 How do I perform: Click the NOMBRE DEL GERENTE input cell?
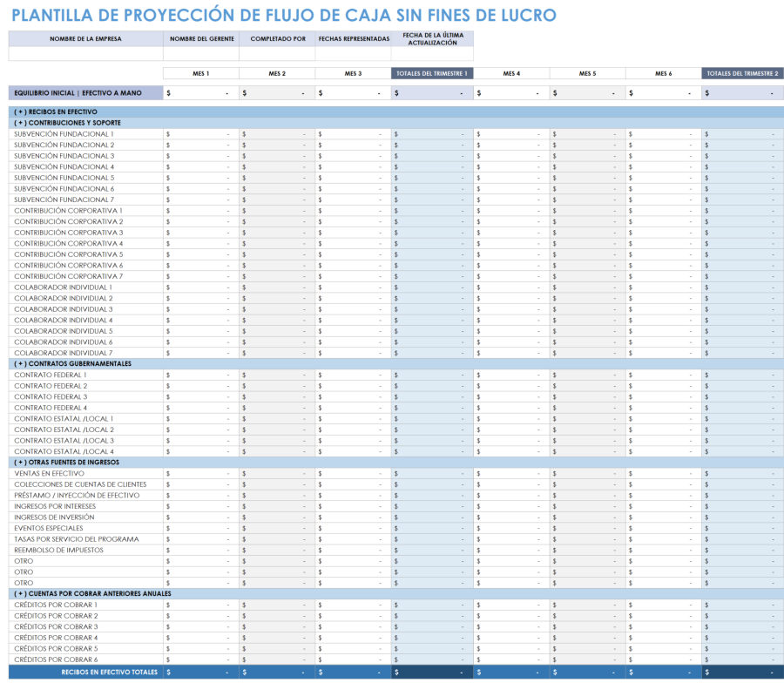click(x=198, y=54)
